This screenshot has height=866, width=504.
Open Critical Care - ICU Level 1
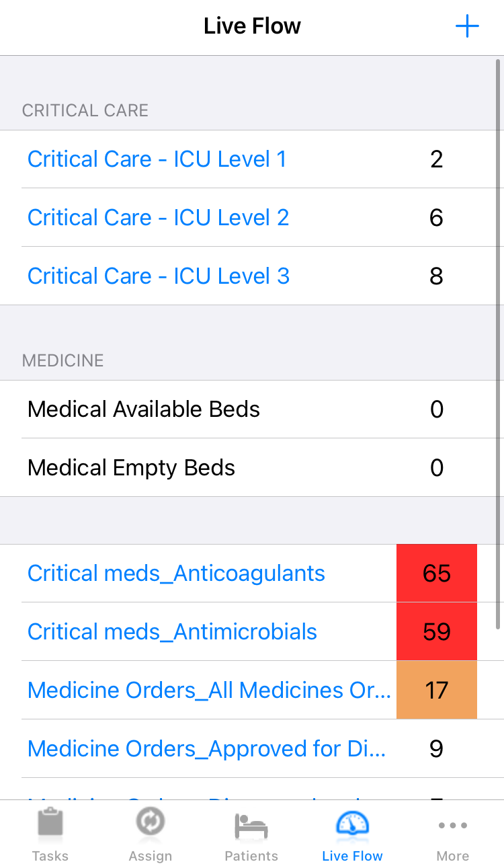point(157,159)
